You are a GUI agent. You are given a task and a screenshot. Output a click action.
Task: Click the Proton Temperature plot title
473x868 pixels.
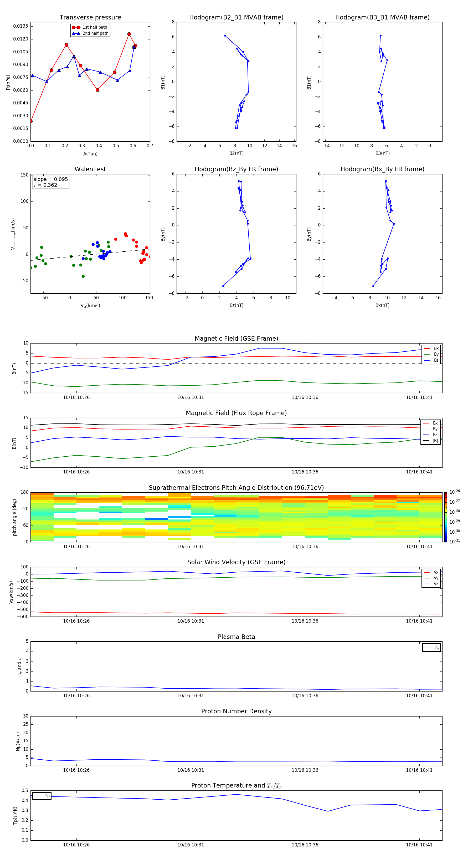pyautogui.click(x=236, y=786)
